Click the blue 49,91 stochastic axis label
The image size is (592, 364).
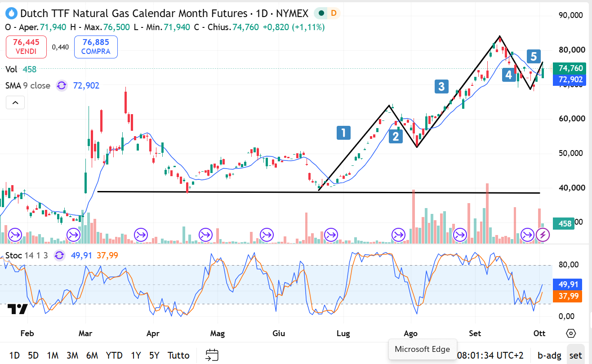pos(567,284)
